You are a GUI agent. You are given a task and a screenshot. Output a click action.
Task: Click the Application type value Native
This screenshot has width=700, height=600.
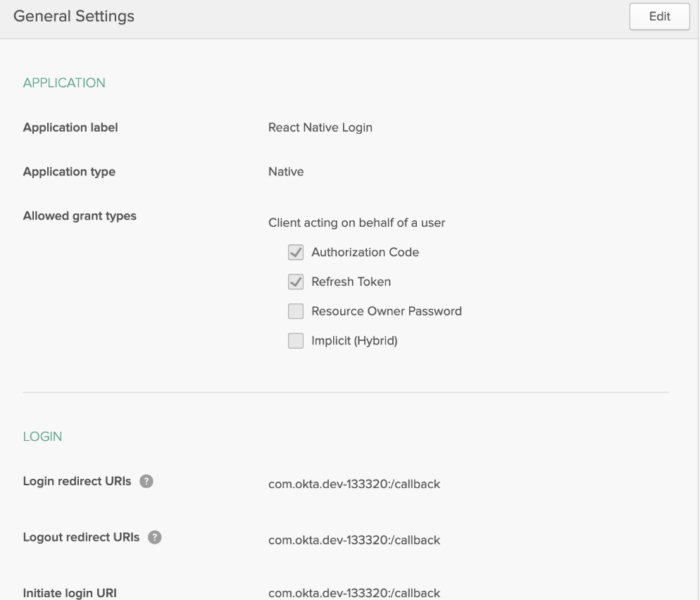285,171
